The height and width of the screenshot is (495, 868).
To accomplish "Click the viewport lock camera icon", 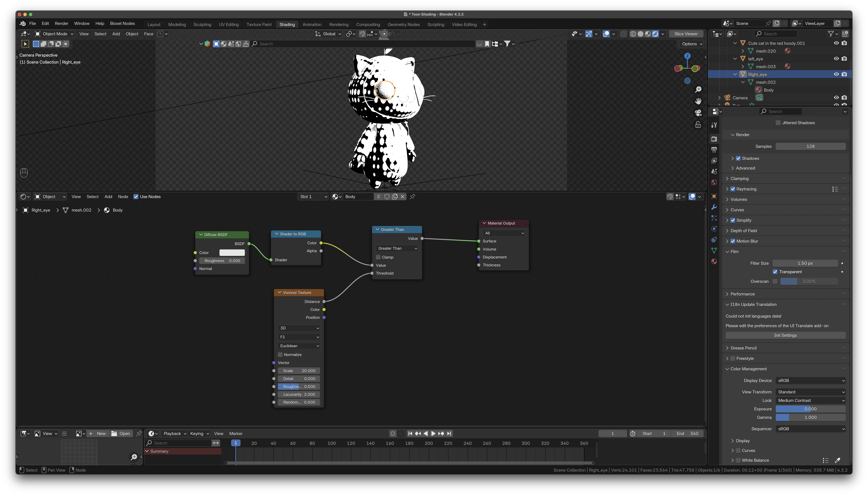I will (698, 125).
